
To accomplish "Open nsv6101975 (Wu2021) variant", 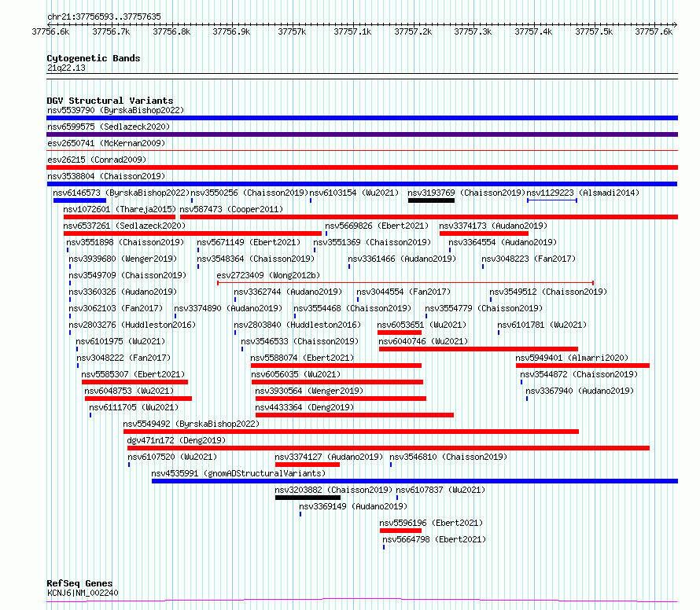I will click(x=120, y=341).
